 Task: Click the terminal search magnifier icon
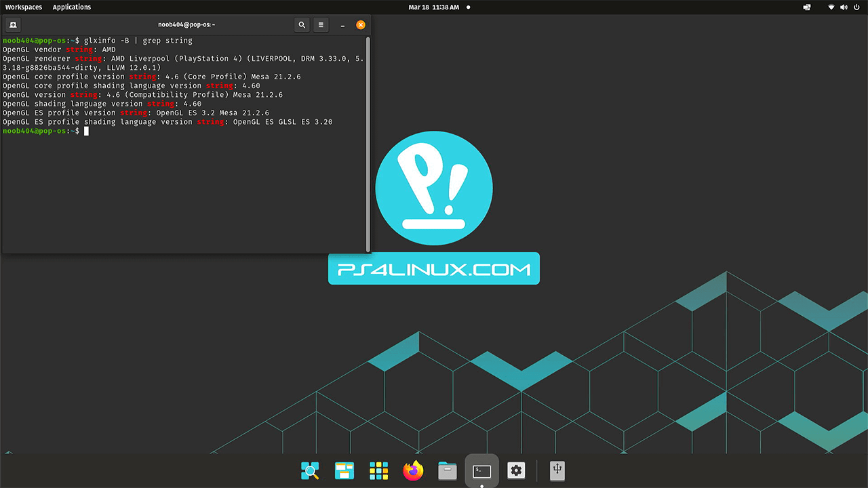302,25
